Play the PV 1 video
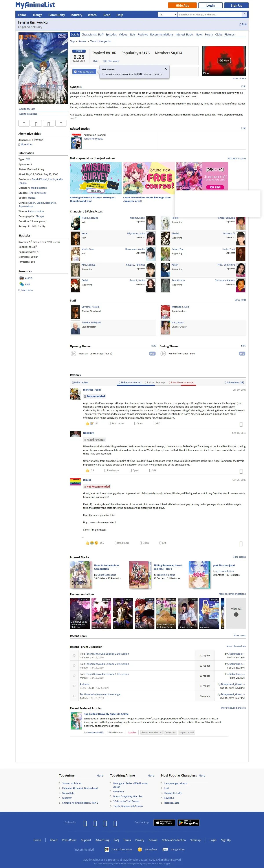The width and height of the screenshot is (264, 868). click(x=224, y=61)
